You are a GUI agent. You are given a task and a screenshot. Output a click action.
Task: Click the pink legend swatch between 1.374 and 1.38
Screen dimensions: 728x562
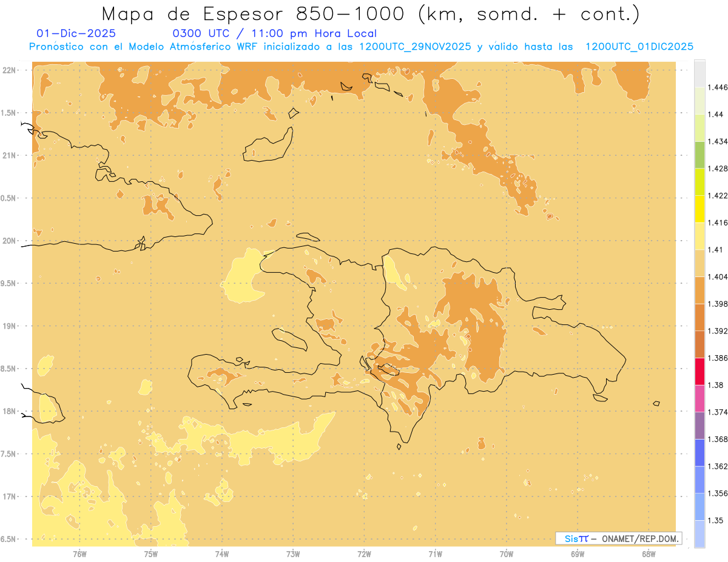[699, 398]
